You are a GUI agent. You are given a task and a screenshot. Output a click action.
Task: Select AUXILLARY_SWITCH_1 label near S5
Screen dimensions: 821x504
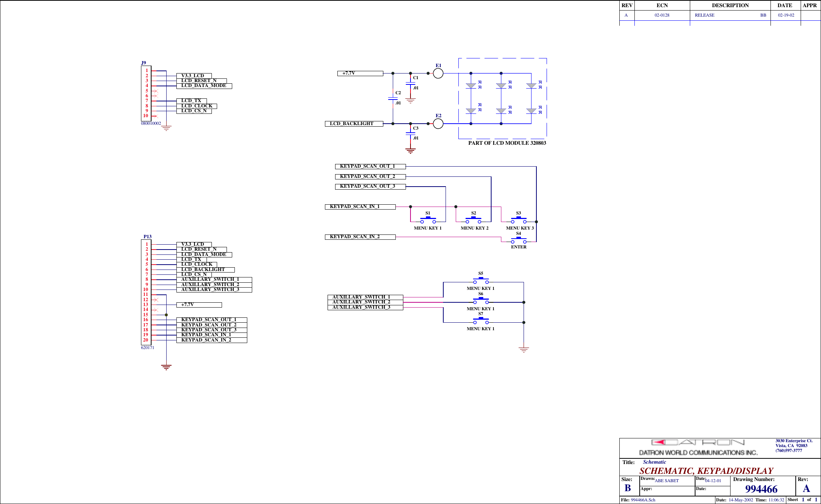[365, 297]
